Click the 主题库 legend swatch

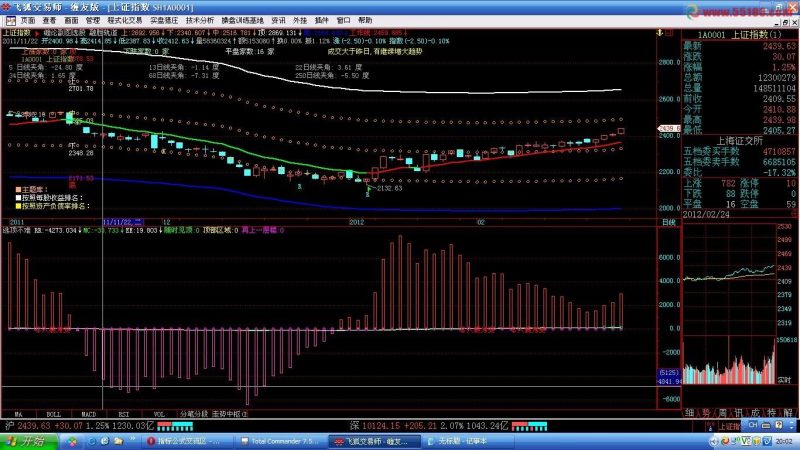click(18, 189)
